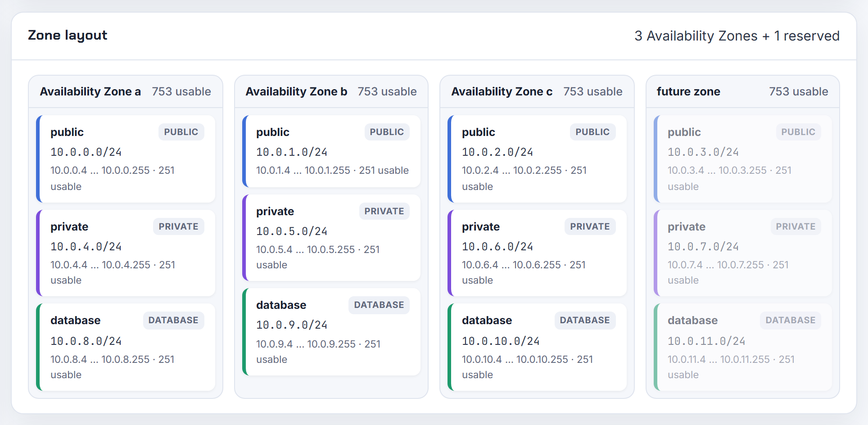Click "3 Availability Zones + 1 reserved" summary
Image resolution: width=868 pixels, height=425 pixels.
tap(737, 36)
